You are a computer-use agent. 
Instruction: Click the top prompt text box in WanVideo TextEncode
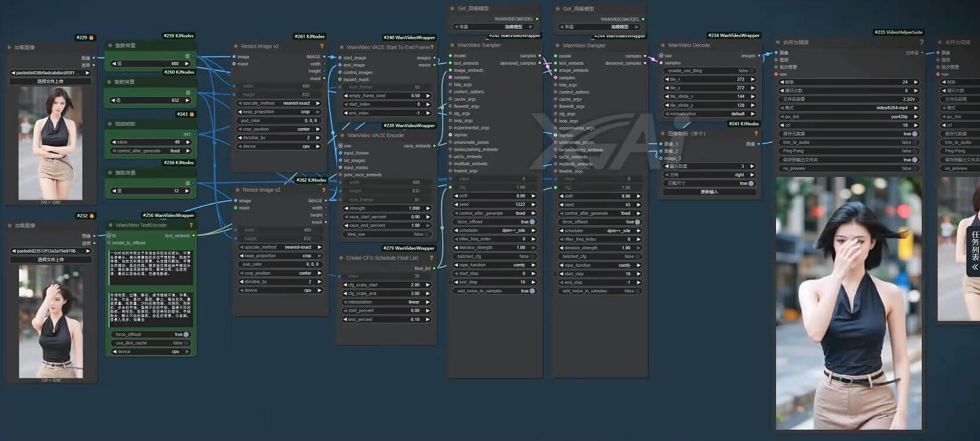pyautogui.click(x=151, y=268)
